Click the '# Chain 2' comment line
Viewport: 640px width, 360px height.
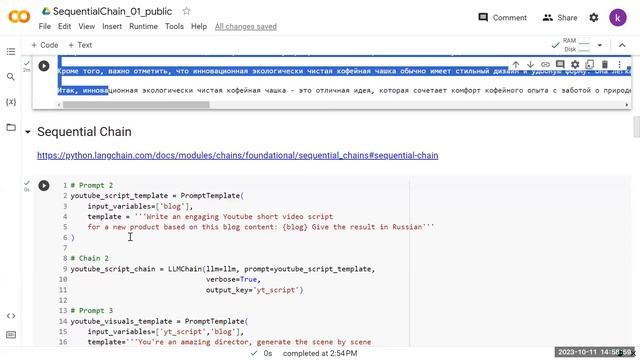point(90,258)
